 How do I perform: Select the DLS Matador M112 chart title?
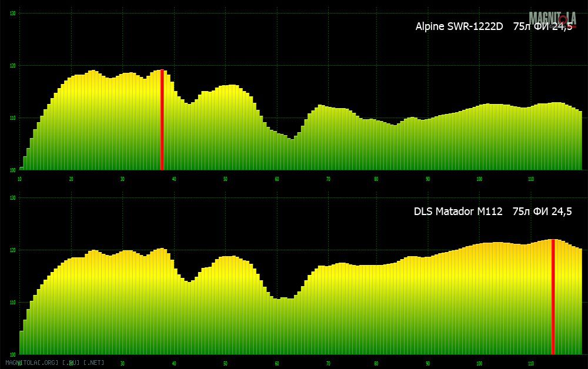point(458,212)
